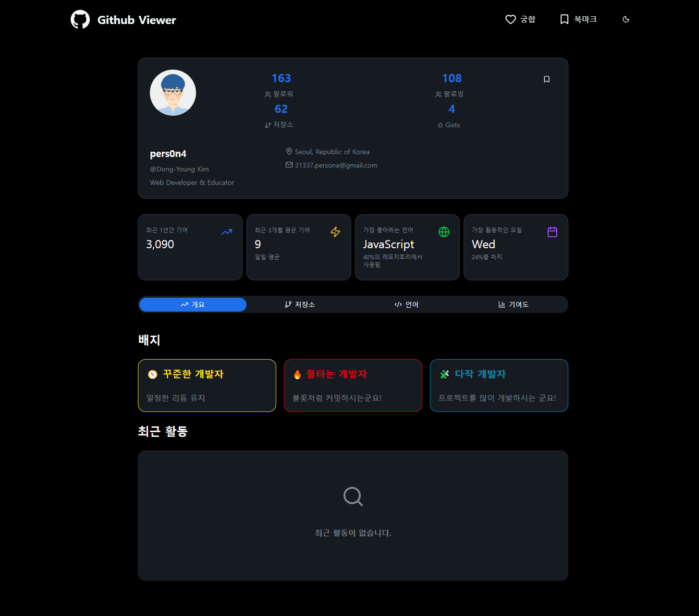Click the lightning icon on average contributions card
The image size is (699, 616).
(335, 232)
